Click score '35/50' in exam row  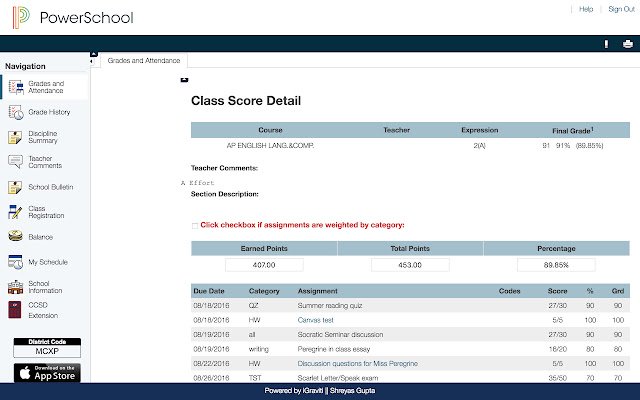(x=558, y=378)
